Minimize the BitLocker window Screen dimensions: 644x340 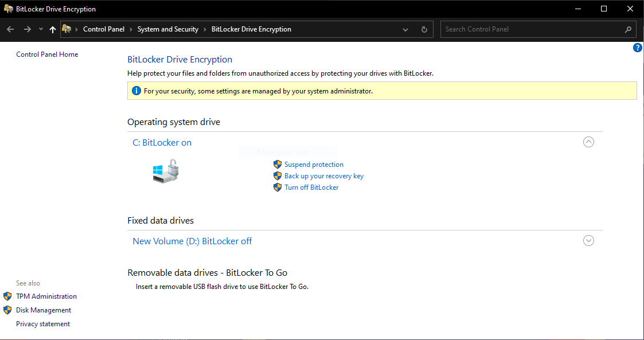point(577,9)
